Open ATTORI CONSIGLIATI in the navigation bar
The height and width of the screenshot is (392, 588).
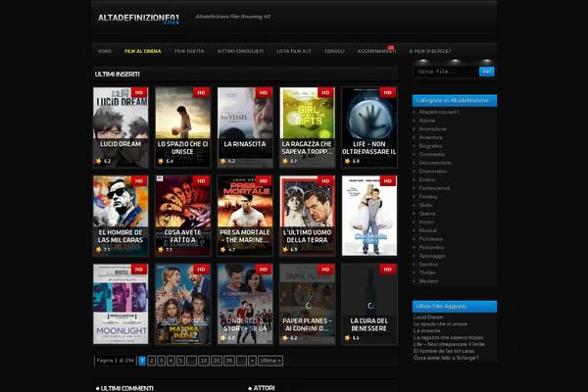[240, 51]
